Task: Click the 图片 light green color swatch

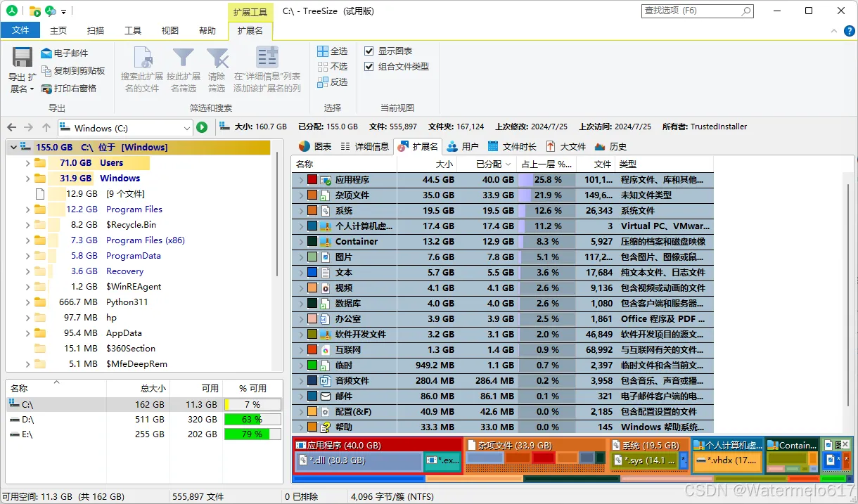Action: click(312, 257)
